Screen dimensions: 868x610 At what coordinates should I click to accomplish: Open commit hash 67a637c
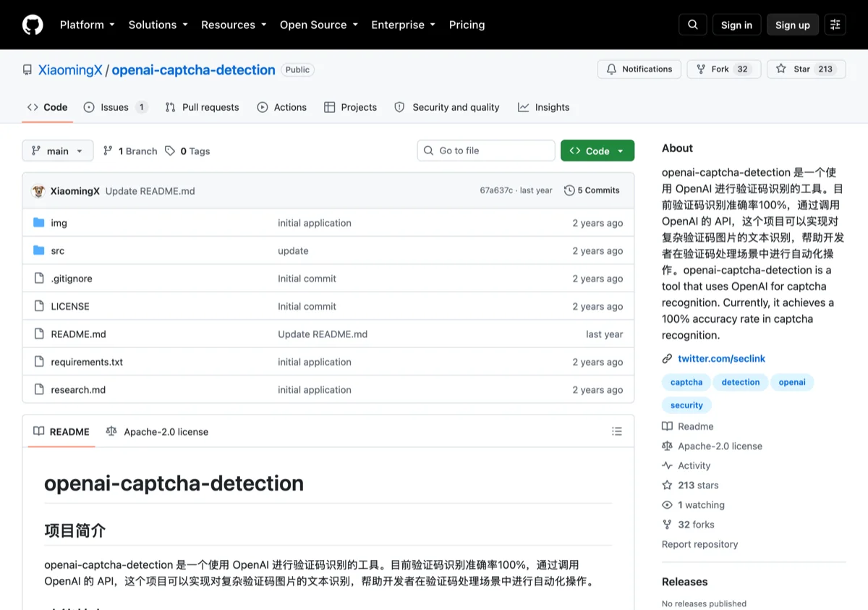click(x=496, y=190)
